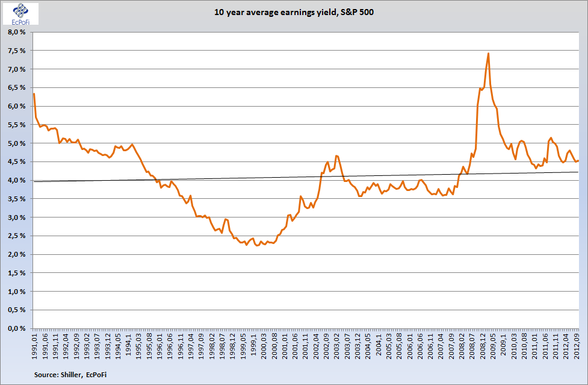
Task: Click the '2006,01' x-axis label
Action: [x=410, y=345]
